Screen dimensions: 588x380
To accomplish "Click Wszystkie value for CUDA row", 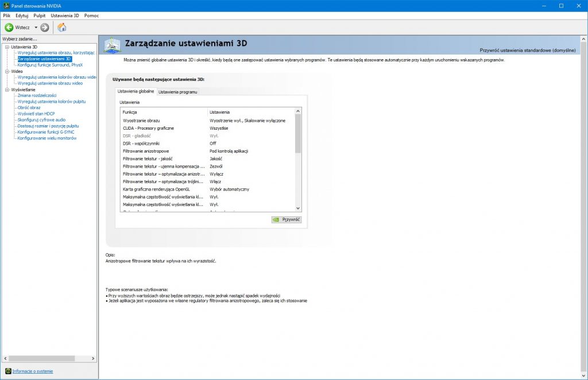I will 219,128.
